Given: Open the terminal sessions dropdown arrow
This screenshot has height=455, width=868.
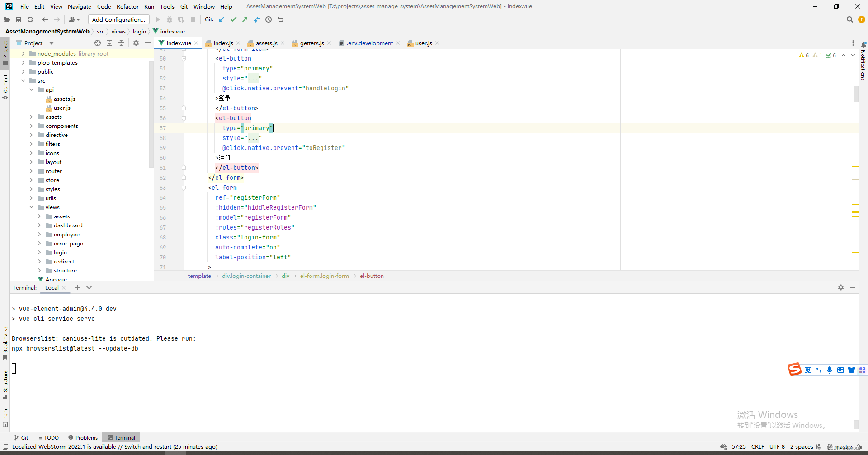Looking at the screenshot, I should click(x=89, y=287).
